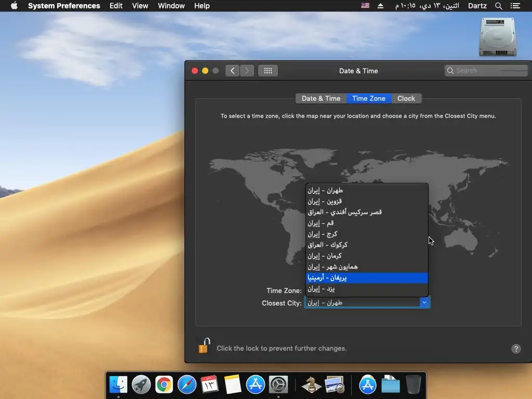
Task: Open Finder from the Dock
Action: coord(118,385)
